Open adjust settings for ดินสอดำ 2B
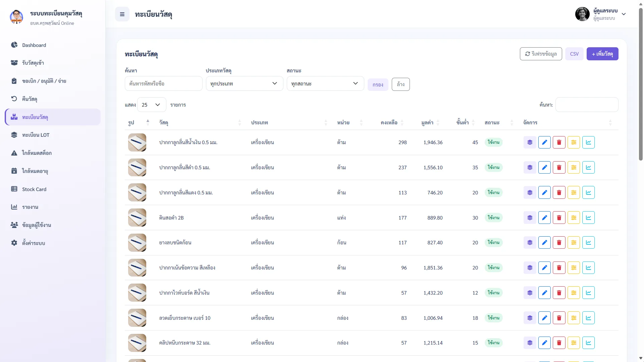The height and width of the screenshot is (362, 644). pos(574,218)
